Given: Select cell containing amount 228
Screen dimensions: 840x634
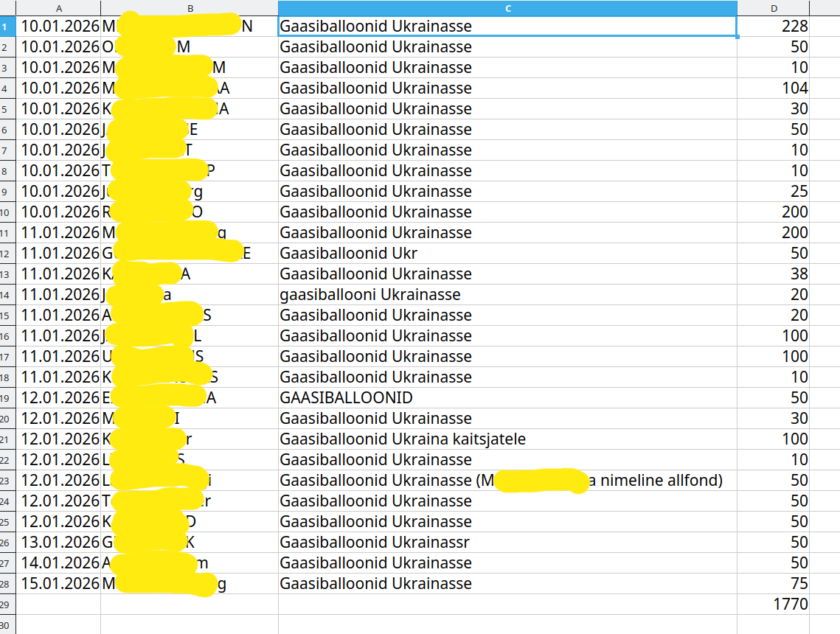Looking at the screenshot, I should 773,27.
